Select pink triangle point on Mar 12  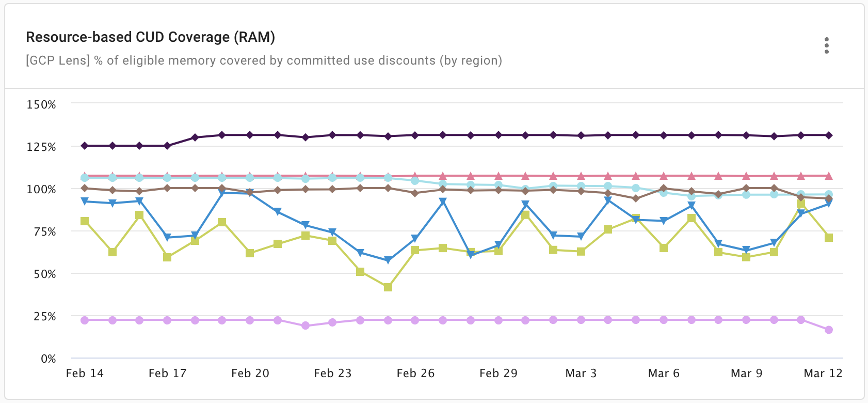coord(828,176)
